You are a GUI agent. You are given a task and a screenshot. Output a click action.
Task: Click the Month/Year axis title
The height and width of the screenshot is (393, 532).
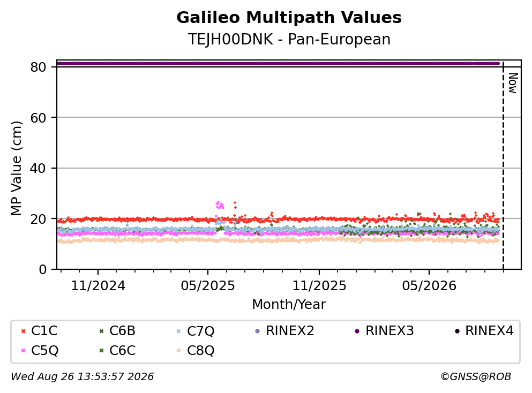tap(289, 305)
